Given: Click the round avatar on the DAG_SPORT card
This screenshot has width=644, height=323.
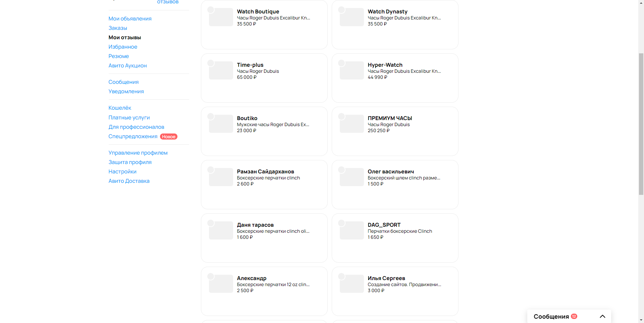Looking at the screenshot, I should click(x=341, y=223).
